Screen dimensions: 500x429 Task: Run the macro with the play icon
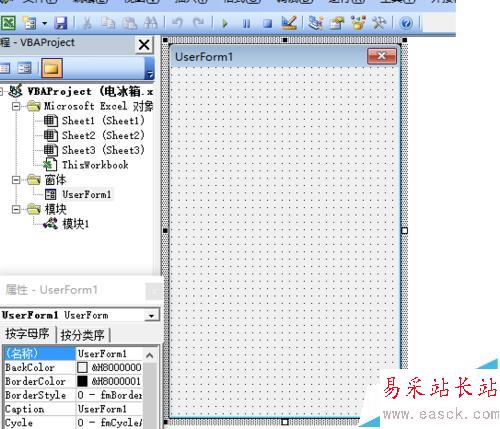pyautogui.click(x=225, y=23)
